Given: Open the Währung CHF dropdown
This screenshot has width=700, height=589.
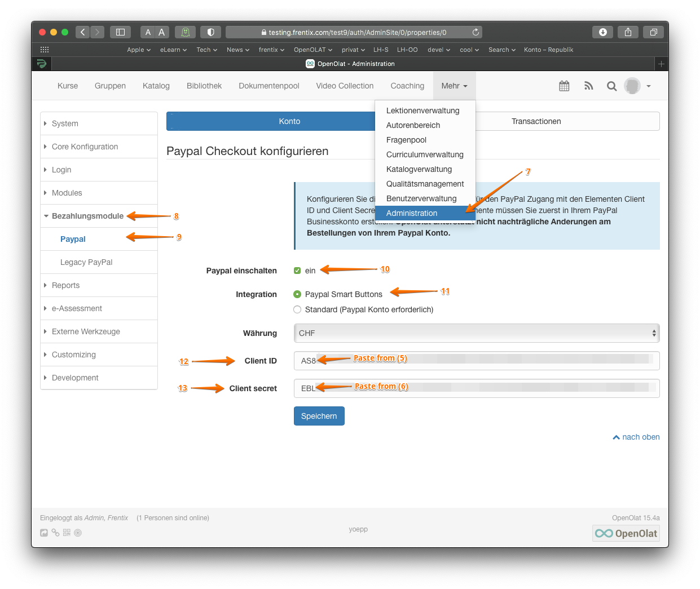Looking at the screenshot, I should pos(476,333).
